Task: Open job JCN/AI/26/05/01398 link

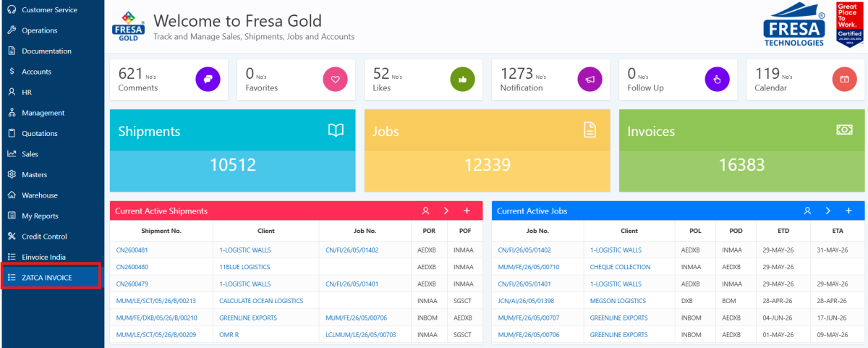Action: tap(524, 300)
